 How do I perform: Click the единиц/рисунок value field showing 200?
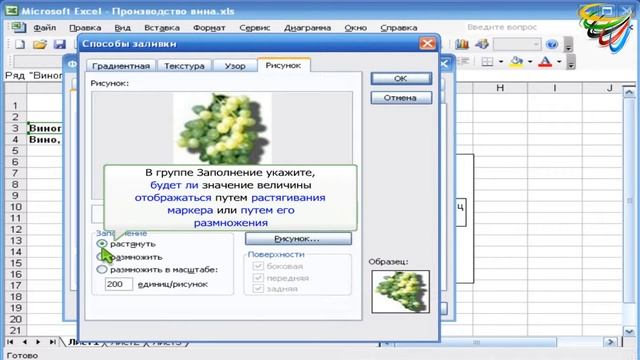coord(118,284)
